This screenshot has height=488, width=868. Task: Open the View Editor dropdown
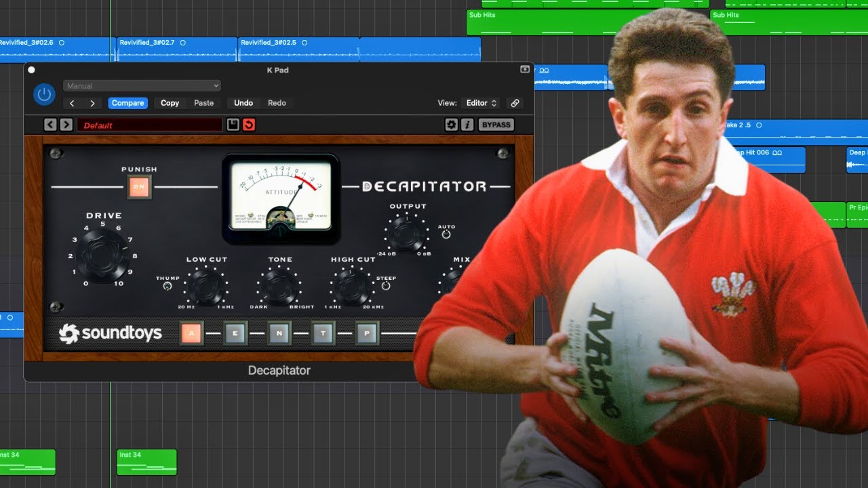pos(481,103)
